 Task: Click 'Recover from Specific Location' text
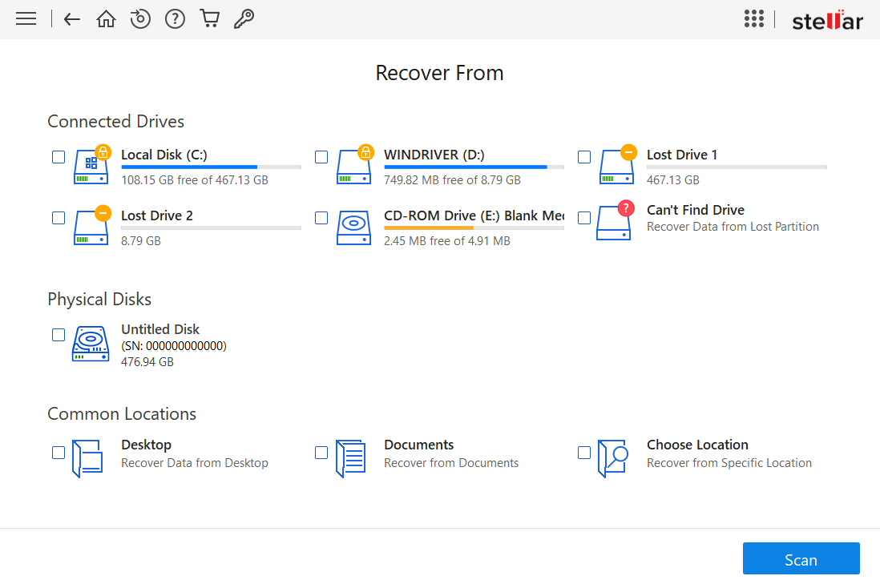click(729, 463)
